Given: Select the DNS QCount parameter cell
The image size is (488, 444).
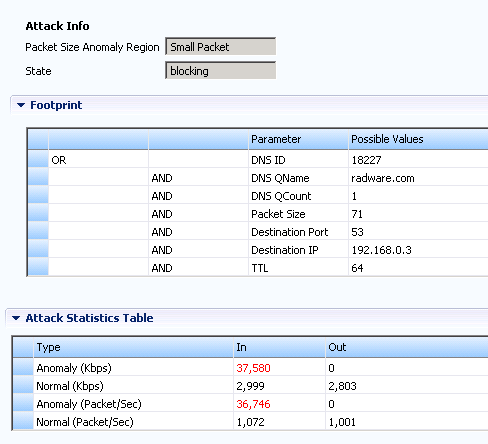Looking at the screenshot, I should point(298,196).
